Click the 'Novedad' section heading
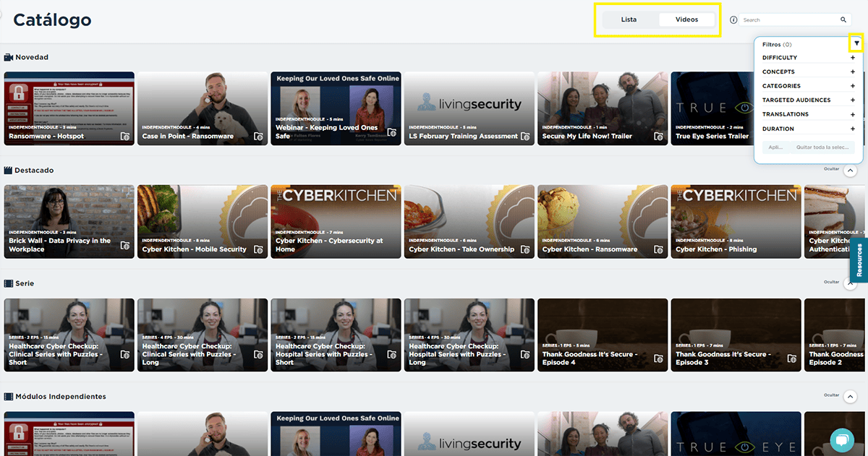The height and width of the screenshot is (456, 868). 32,57
